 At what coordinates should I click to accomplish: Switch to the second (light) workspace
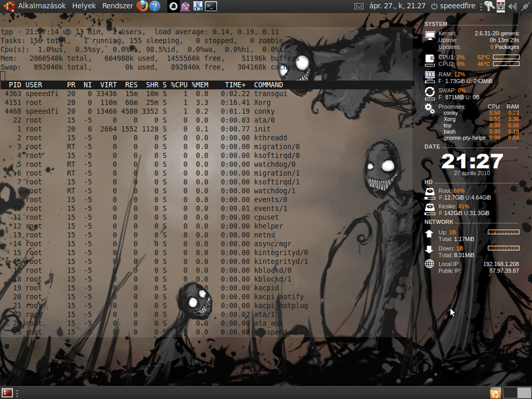[524, 393]
